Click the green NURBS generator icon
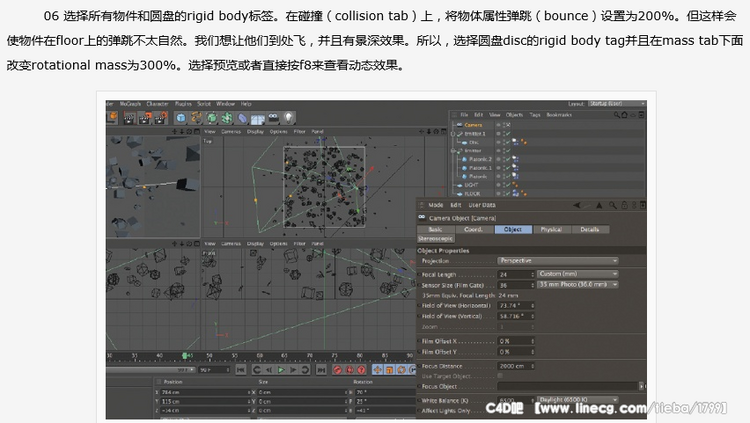Viewport: 750px width, 423px height. (x=211, y=118)
